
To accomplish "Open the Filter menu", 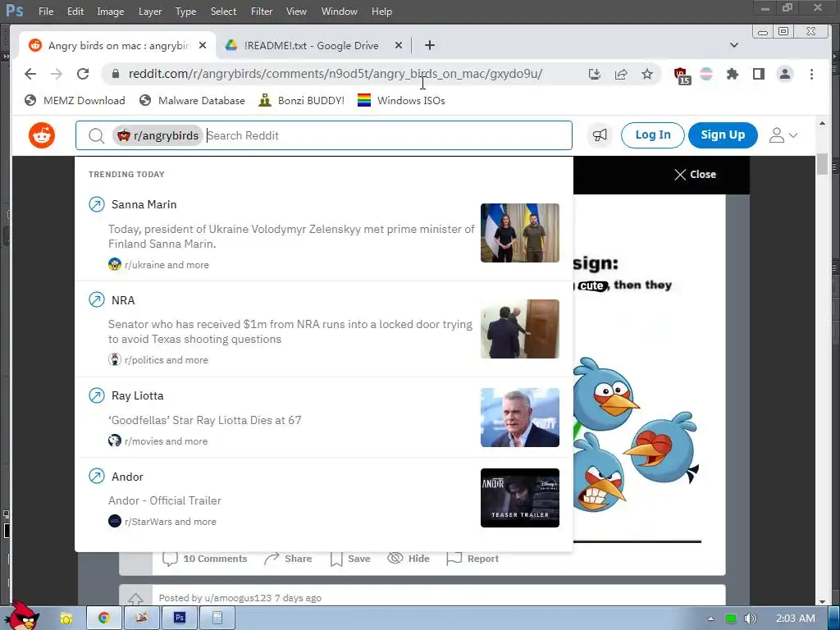I will click(x=262, y=11).
